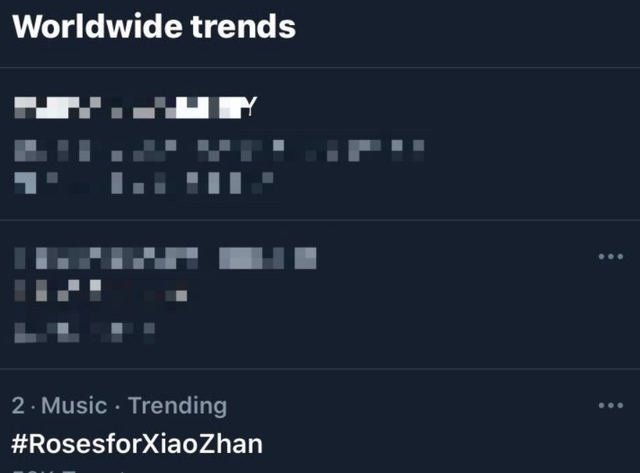Image resolution: width=640 pixels, height=473 pixels.
Task: Open the three-dot menu on the second blurred trend
Action: 609,257
